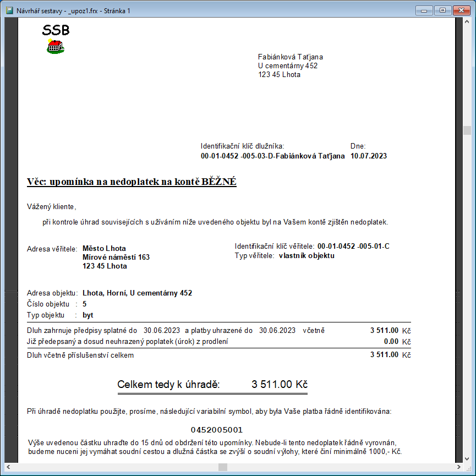Click the date 10.07.2023
The height and width of the screenshot is (476, 476).
point(368,156)
